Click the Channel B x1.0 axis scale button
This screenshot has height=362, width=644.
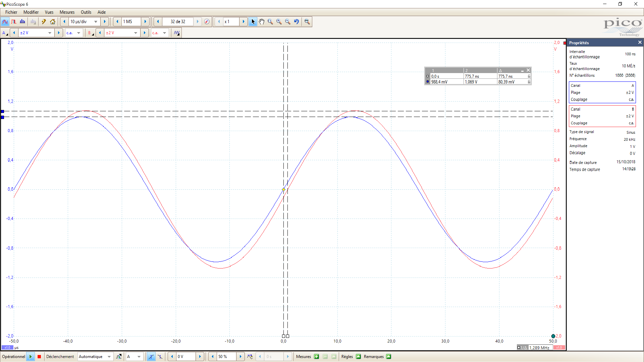point(559,348)
